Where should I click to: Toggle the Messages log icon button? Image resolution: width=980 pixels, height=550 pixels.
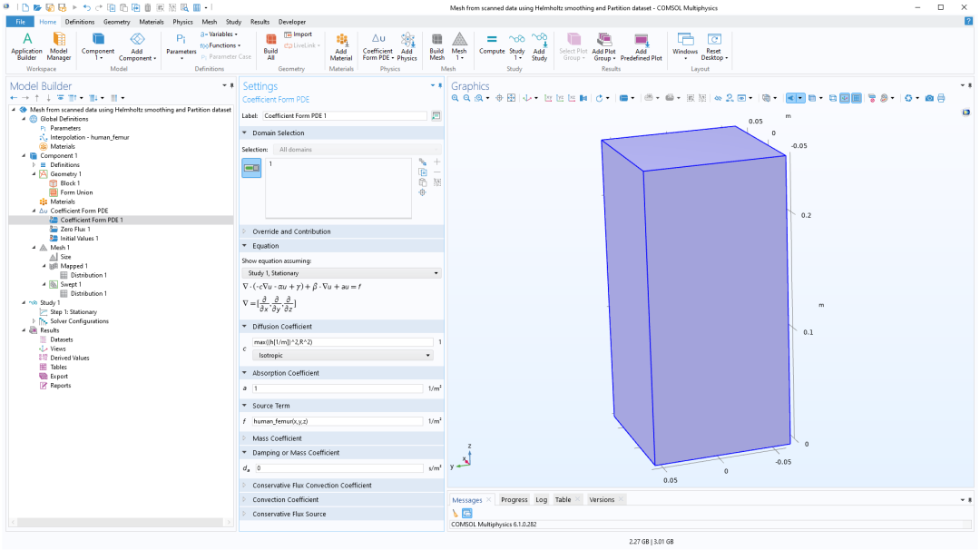[467, 513]
